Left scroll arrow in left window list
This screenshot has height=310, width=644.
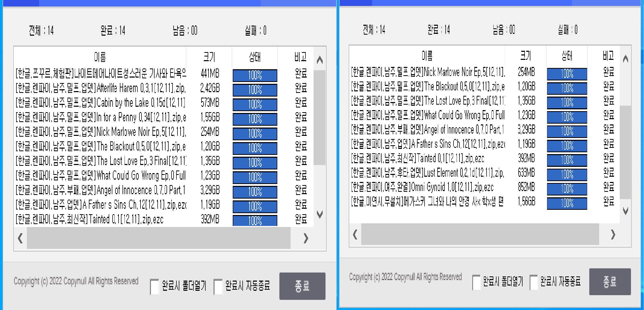coord(20,238)
